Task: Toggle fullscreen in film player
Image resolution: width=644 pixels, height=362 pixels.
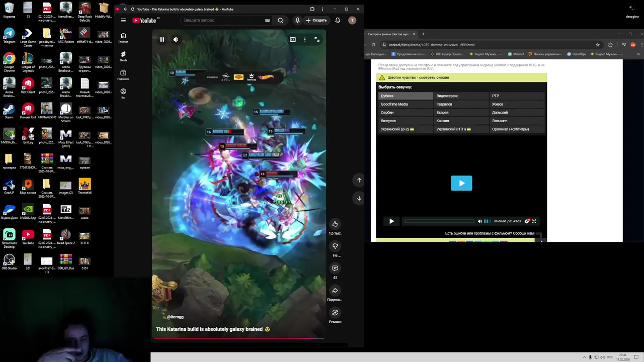Action: (534, 221)
